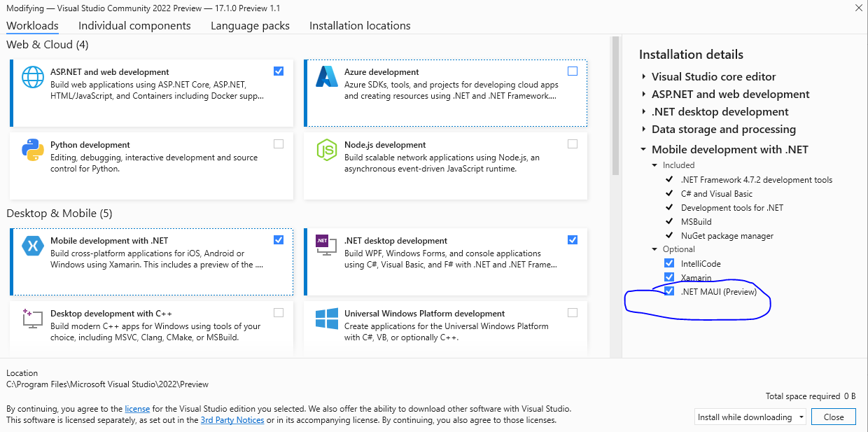Uncheck the Xamarin optional component

coord(669,277)
